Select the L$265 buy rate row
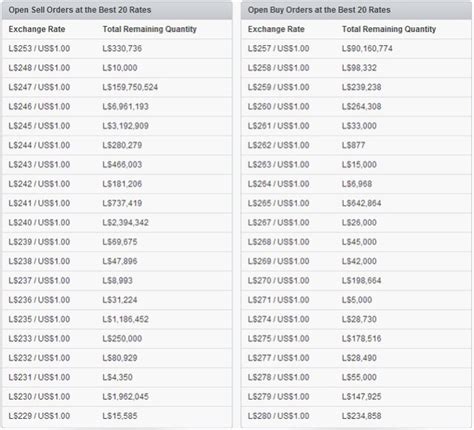The image size is (474, 430). pos(356,203)
